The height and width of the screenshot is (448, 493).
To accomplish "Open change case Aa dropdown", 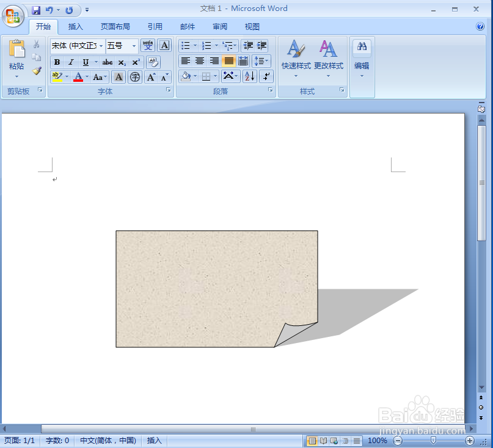I will tap(100, 77).
